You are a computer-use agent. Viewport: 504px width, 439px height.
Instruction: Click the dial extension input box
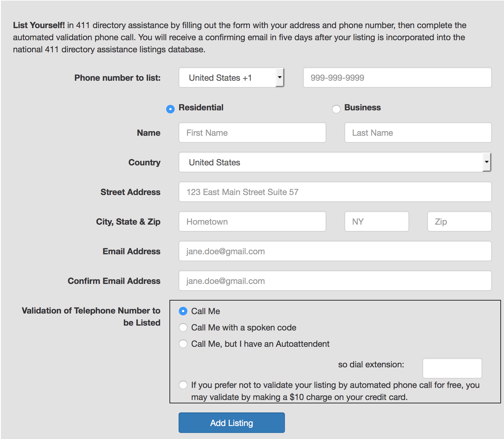(452, 368)
